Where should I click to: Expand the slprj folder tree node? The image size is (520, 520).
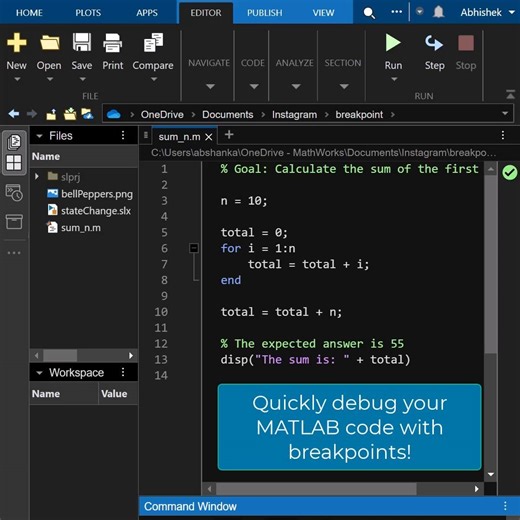37,176
